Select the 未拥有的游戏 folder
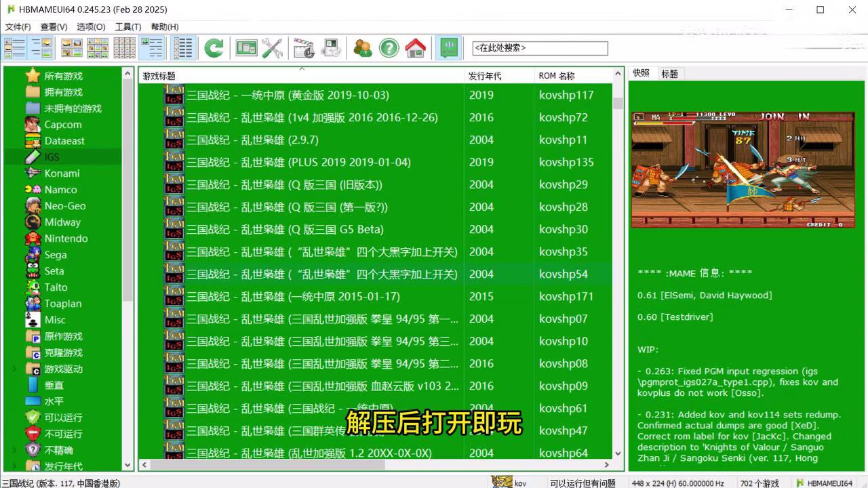The height and width of the screenshot is (488, 868). coord(73,108)
